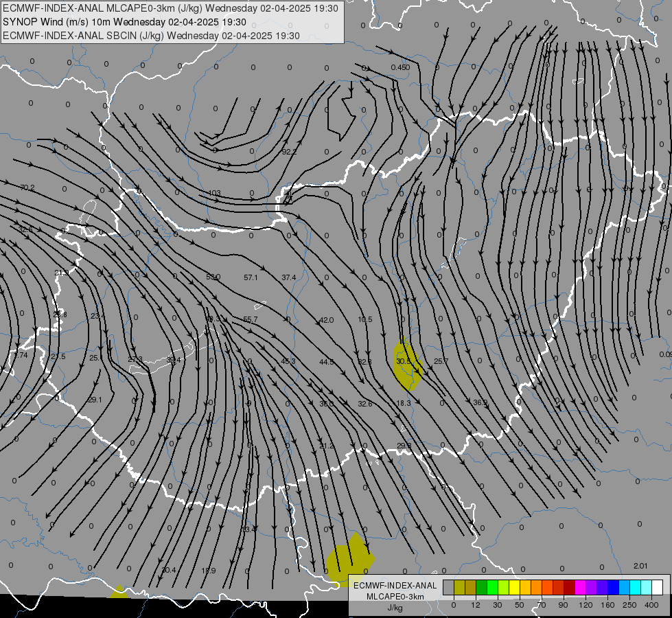Click the 0.450 value on the map

pyautogui.click(x=400, y=67)
